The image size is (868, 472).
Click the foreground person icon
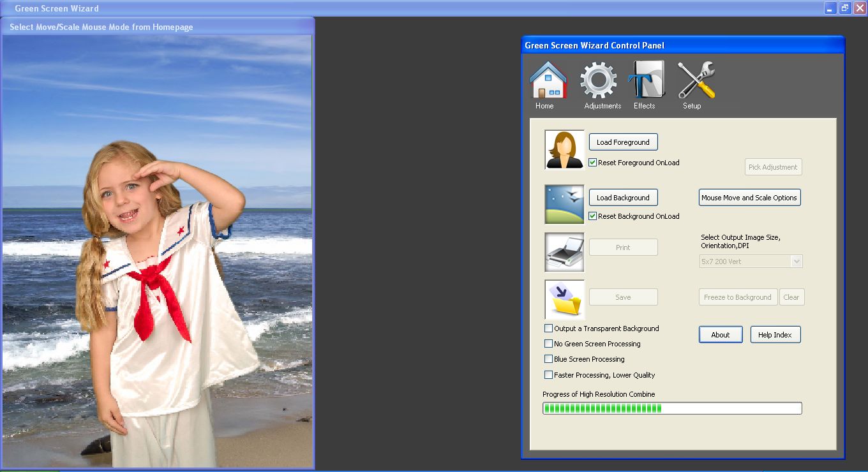[x=565, y=150]
